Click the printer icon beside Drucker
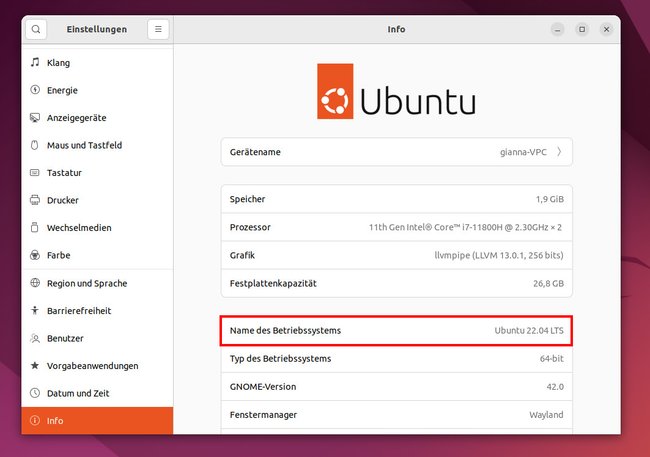 (35, 200)
